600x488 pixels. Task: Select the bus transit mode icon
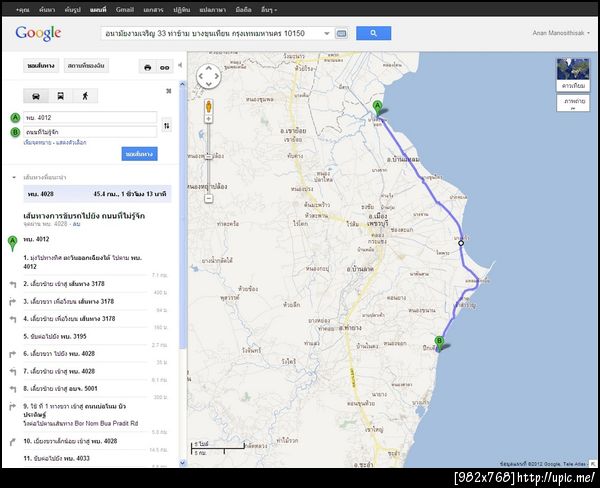[x=60, y=96]
